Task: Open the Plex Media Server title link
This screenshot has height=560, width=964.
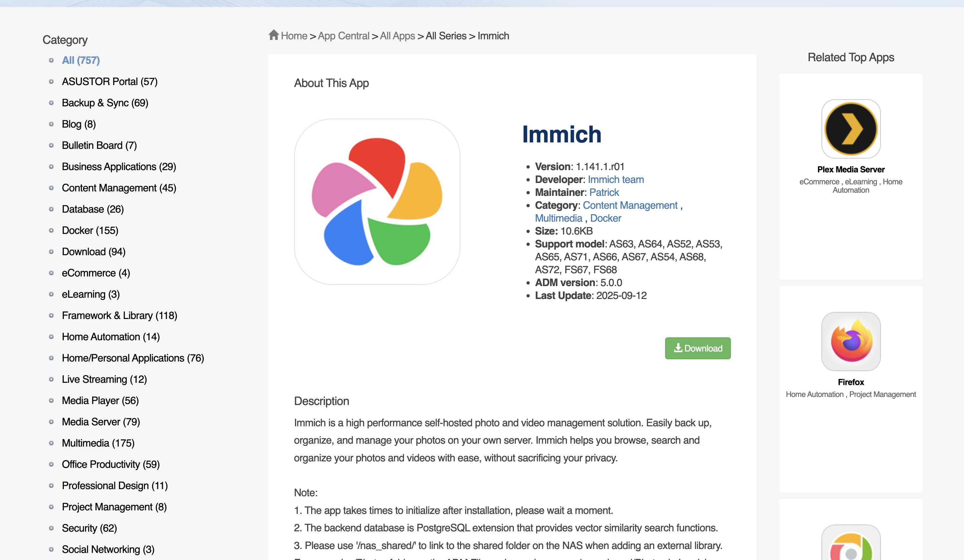Action: [x=851, y=169]
